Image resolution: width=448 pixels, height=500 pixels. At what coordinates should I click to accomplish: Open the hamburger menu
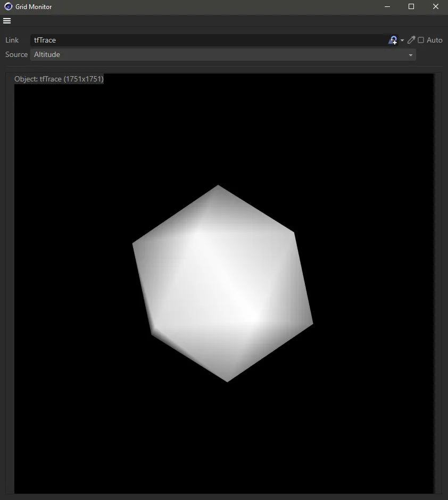pyautogui.click(x=7, y=21)
